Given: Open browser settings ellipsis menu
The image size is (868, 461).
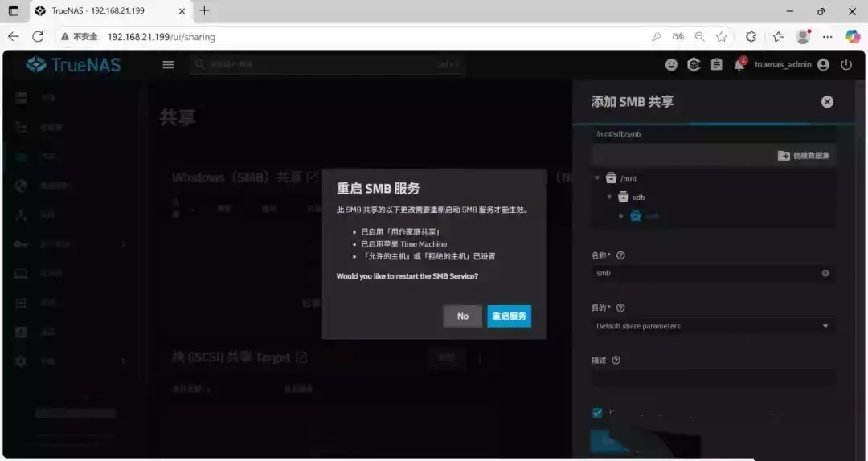Looking at the screenshot, I should click(827, 36).
